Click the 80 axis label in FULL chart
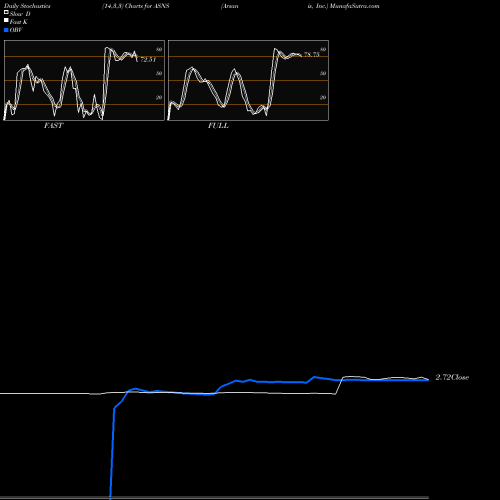Screen dimensions: 500x500 [x=323, y=49]
